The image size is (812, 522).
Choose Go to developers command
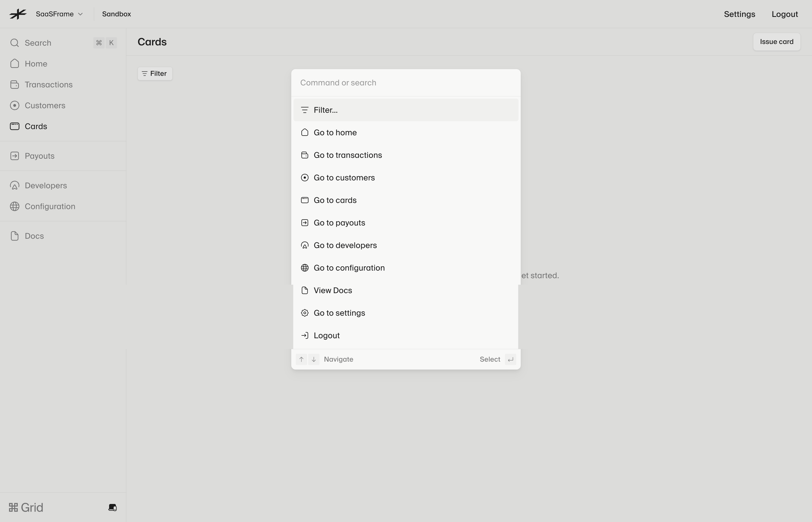point(406,245)
